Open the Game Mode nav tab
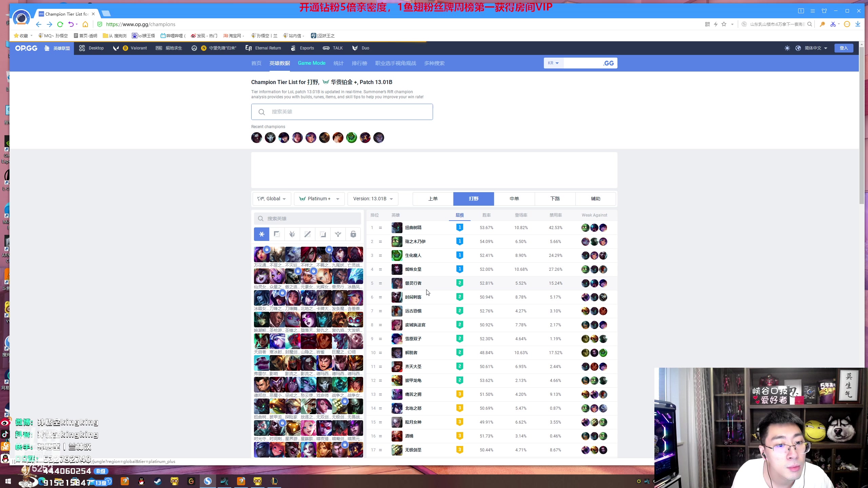Screen dimensions: 868x488 (x=312, y=63)
